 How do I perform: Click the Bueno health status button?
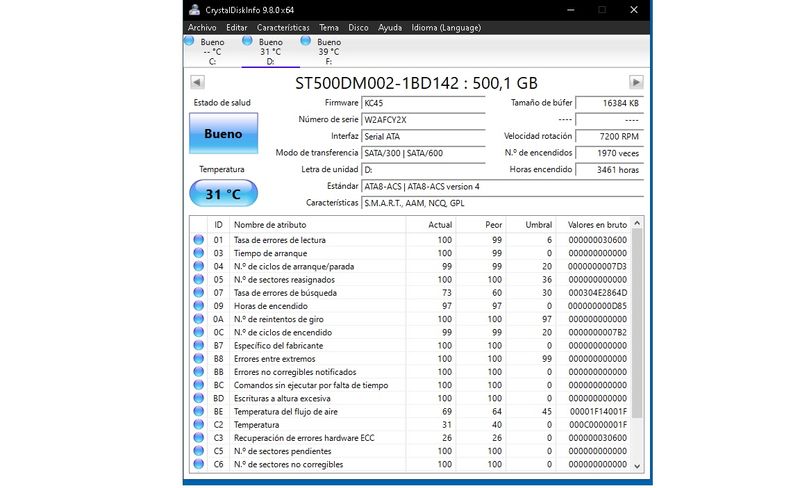click(x=223, y=133)
